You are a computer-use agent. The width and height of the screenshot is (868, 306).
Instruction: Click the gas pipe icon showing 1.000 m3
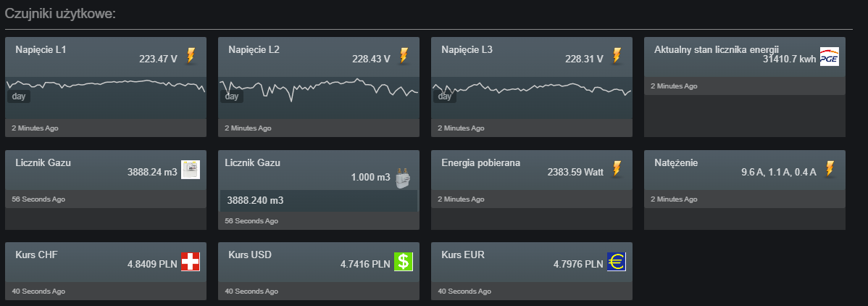pyautogui.click(x=404, y=178)
